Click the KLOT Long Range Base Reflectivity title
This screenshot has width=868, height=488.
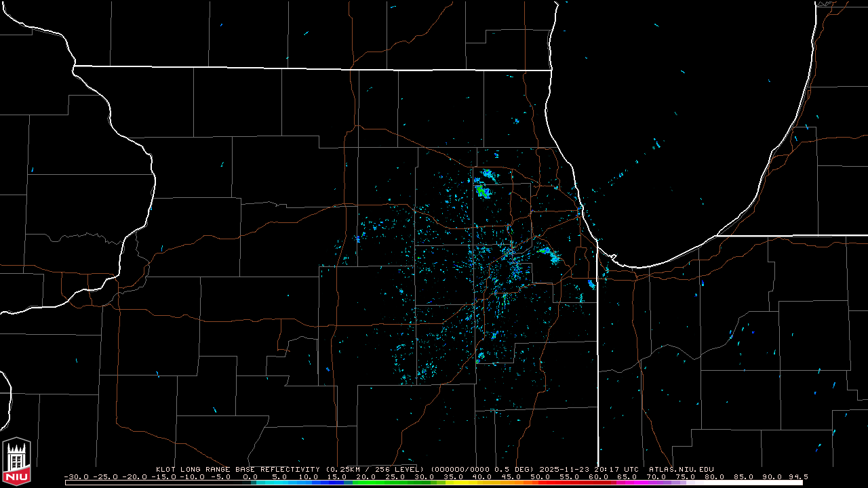[x=237, y=469]
